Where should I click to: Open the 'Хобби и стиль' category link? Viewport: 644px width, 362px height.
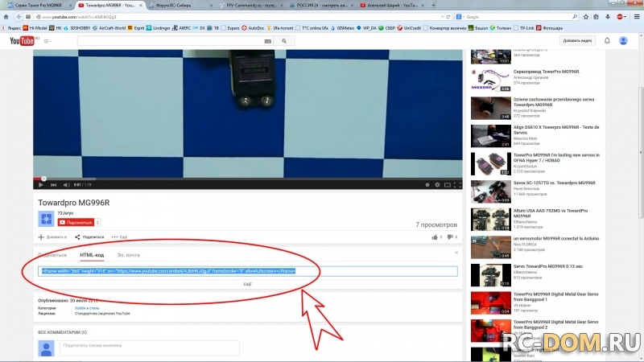point(87,308)
